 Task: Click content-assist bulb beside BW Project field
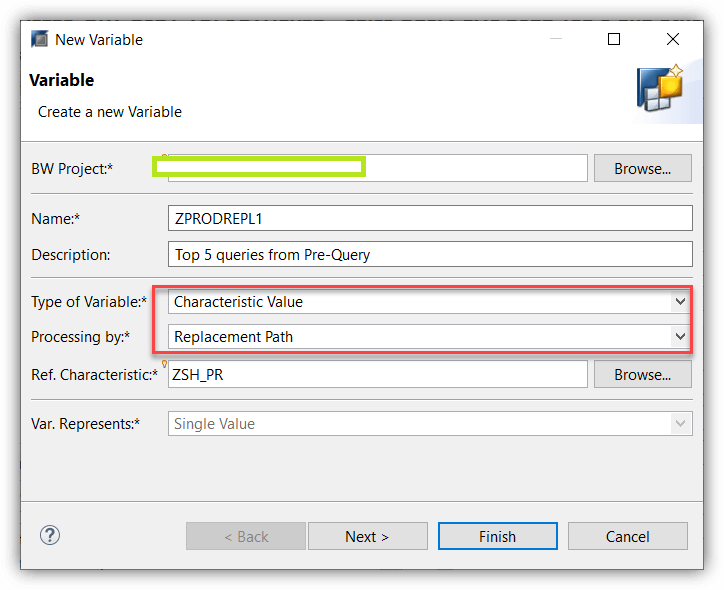click(164, 157)
